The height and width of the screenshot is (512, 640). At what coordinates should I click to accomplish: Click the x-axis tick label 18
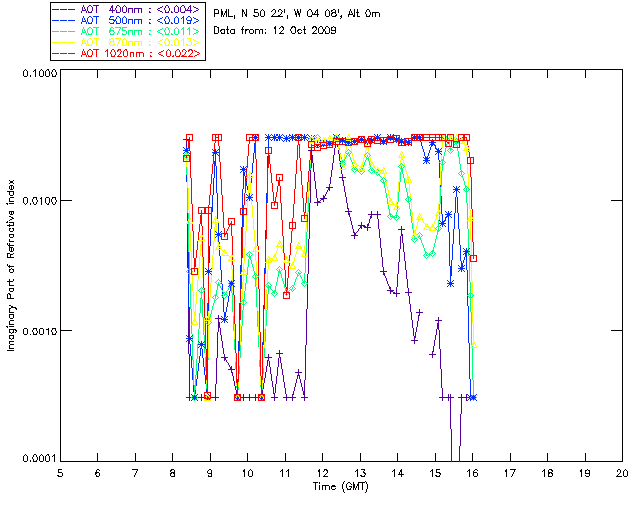click(547, 473)
